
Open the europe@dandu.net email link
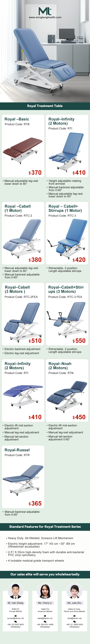16,618
